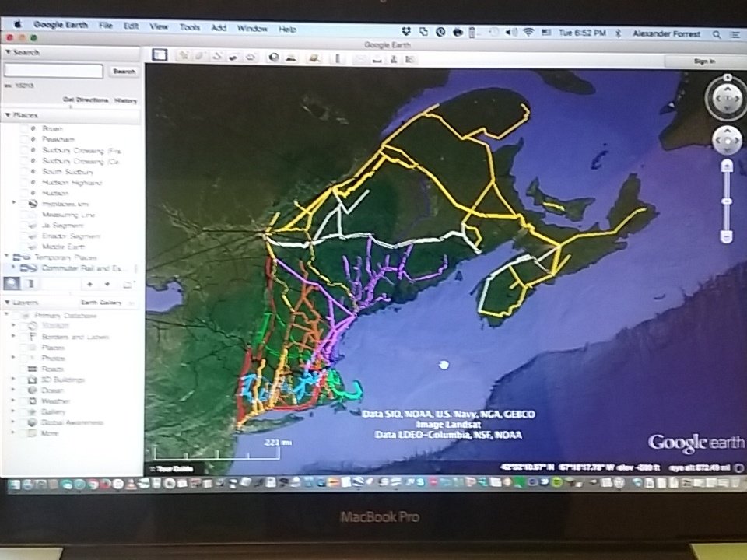Select the Add Image Overlay tool
747x560 pixels.
tap(233, 57)
